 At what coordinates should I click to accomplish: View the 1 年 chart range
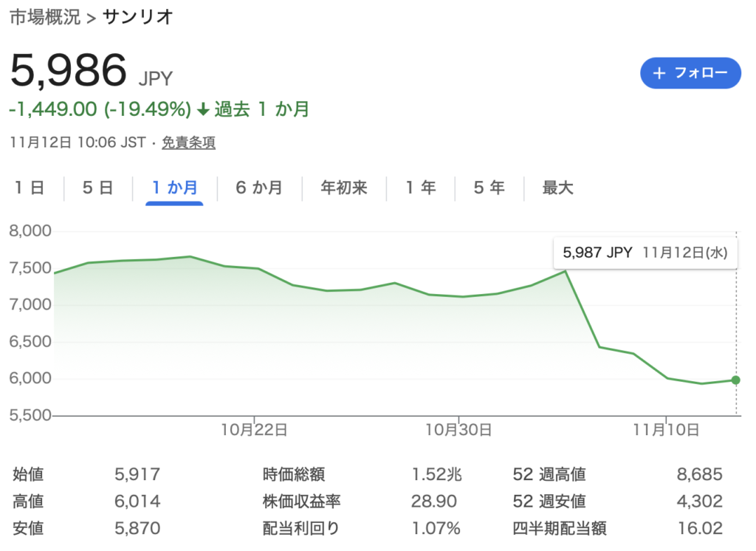pos(420,188)
